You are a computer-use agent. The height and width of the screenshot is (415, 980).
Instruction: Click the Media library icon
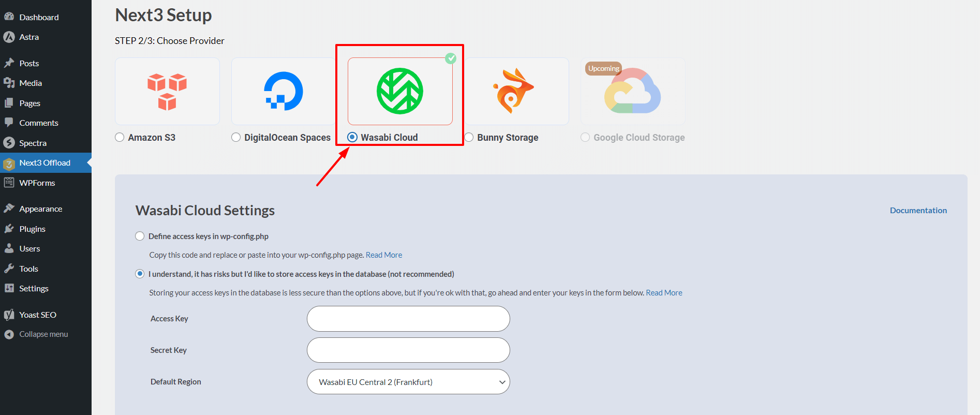pos(9,83)
